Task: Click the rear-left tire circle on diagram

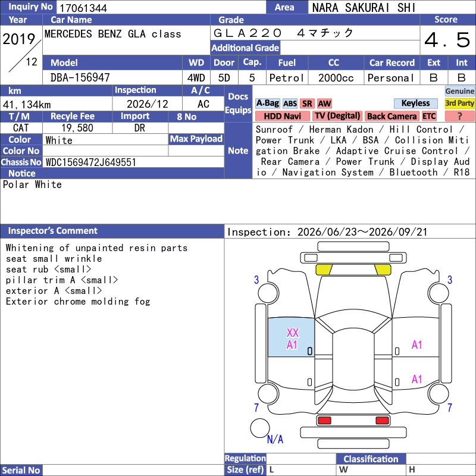Action: (x=268, y=393)
